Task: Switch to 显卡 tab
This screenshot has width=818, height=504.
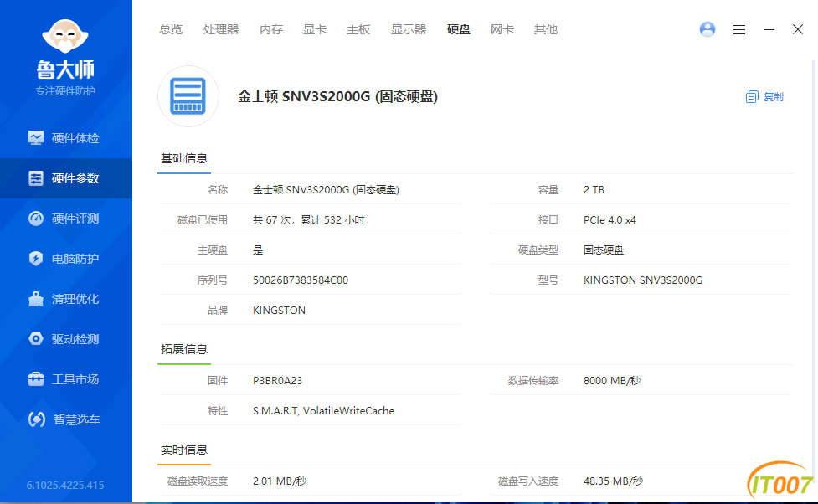Action: tap(315, 30)
